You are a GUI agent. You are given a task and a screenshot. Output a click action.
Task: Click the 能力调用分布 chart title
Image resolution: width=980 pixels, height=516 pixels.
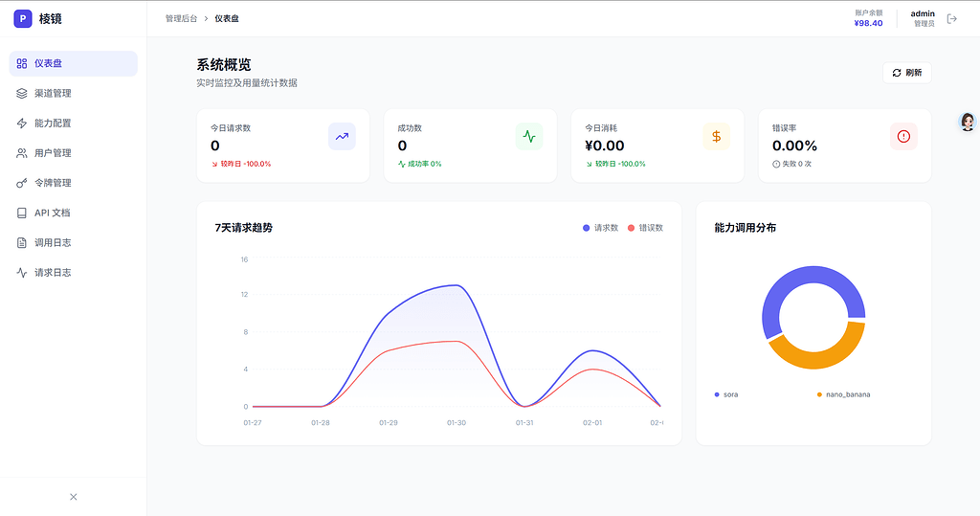tap(745, 228)
